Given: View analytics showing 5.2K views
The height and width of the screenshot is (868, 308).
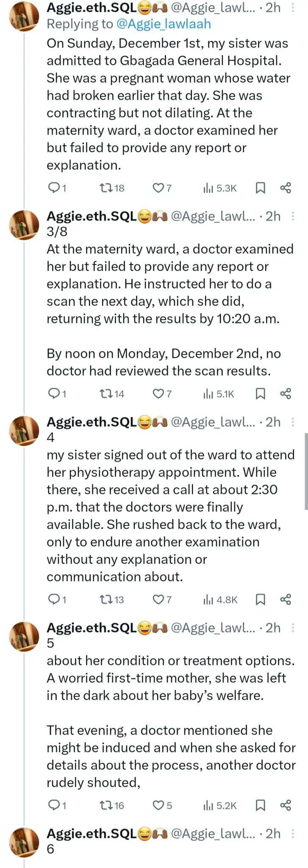Looking at the screenshot, I should click(x=220, y=805).
